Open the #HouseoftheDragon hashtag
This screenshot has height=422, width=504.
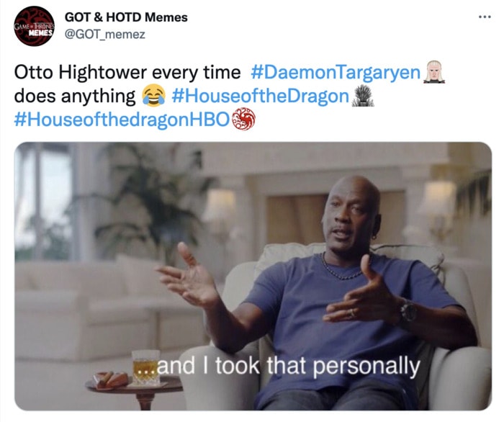(x=261, y=96)
